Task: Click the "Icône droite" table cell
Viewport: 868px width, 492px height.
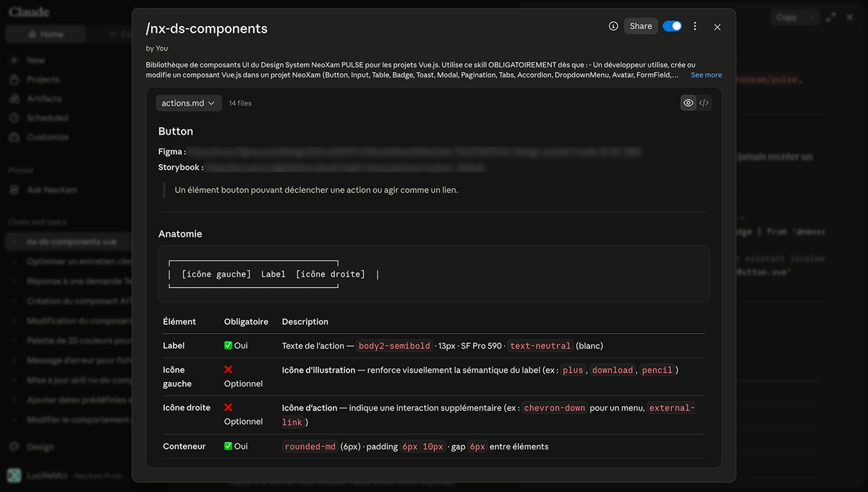Action: (187, 407)
